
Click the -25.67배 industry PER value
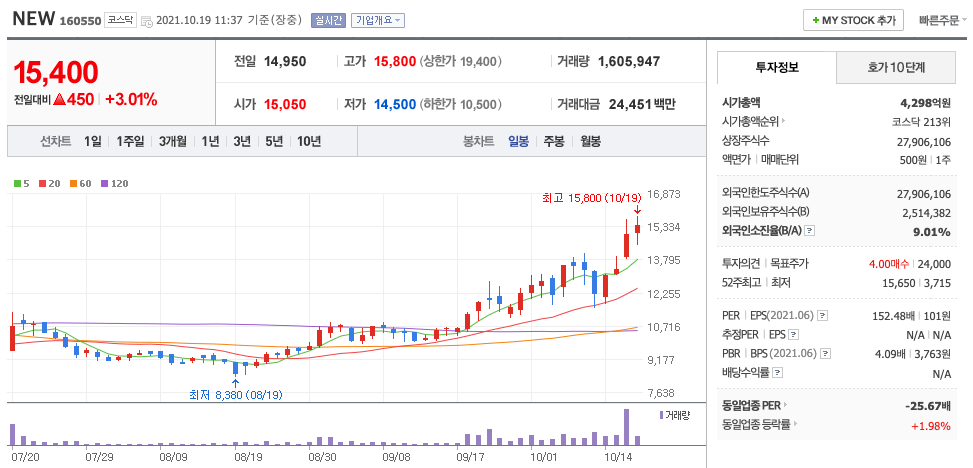click(x=928, y=407)
